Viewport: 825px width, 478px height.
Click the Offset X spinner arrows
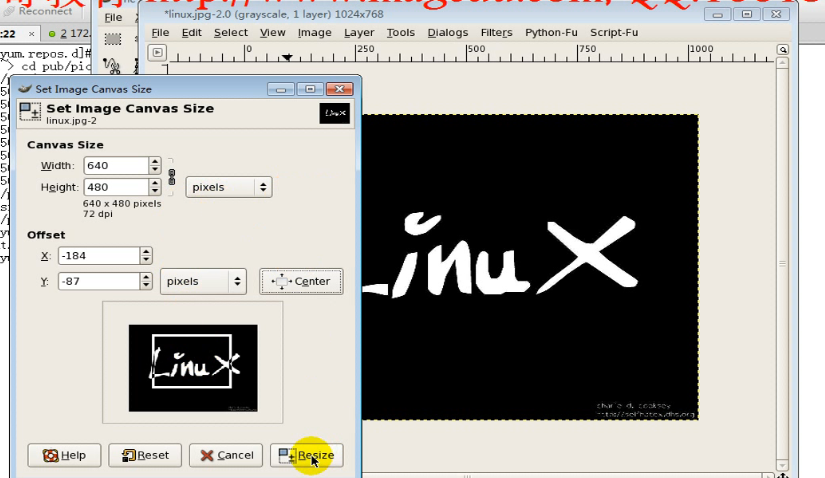(x=146, y=256)
